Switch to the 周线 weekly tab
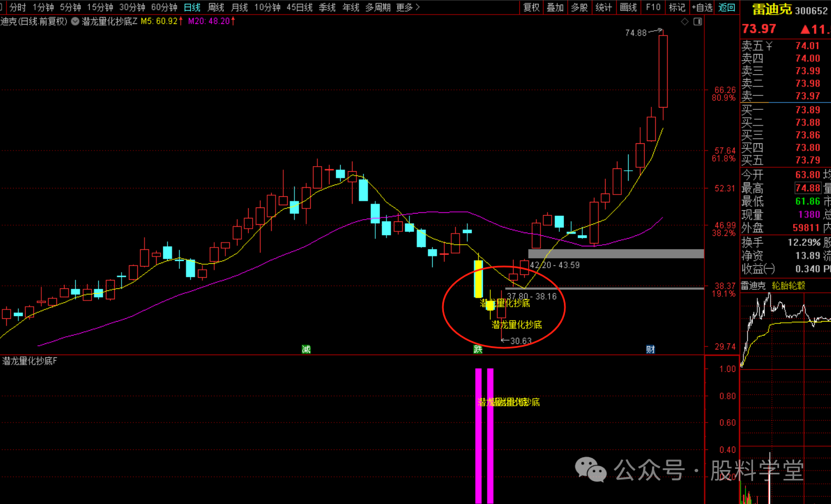 click(216, 7)
